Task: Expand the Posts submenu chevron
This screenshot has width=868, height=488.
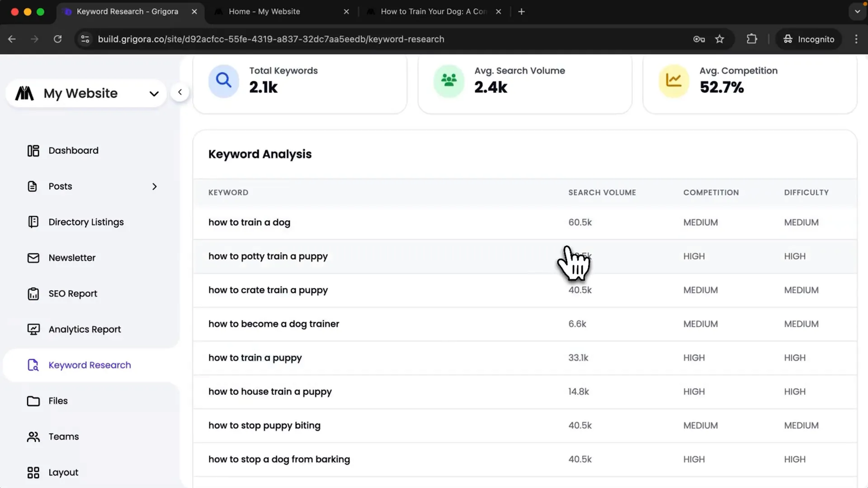Action: pyautogui.click(x=155, y=186)
